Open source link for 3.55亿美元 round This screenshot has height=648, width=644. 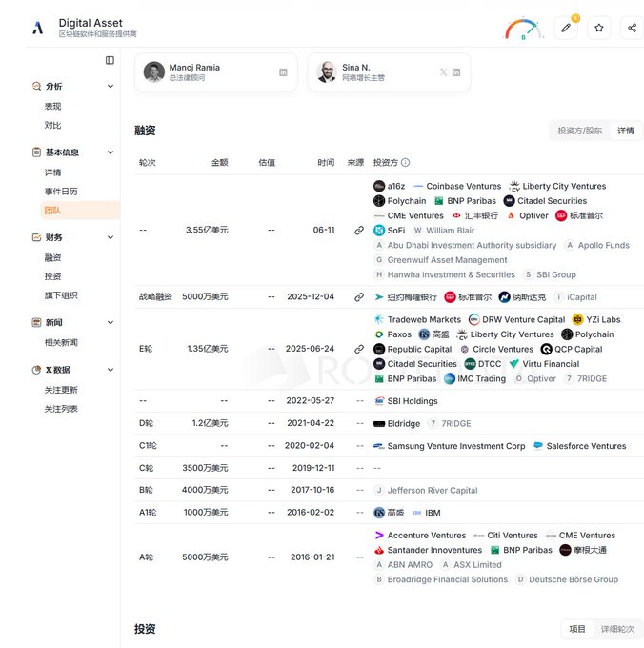pyautogui.click(x=359, y=231)
